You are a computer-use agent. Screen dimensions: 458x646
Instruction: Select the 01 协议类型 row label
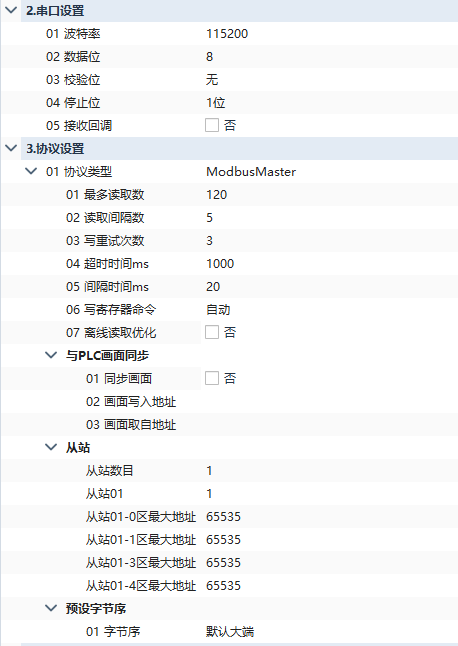point(79,171)
